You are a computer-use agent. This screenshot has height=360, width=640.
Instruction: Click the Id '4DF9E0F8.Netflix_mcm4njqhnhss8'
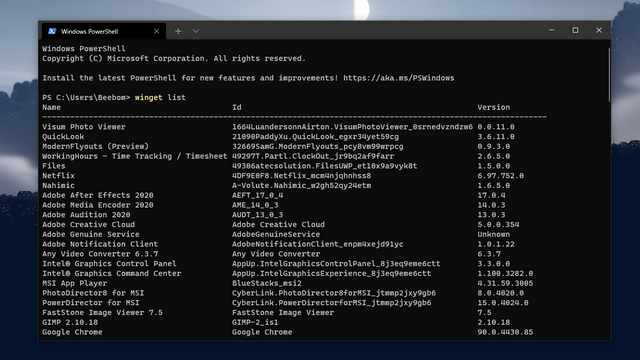[302, 176]
